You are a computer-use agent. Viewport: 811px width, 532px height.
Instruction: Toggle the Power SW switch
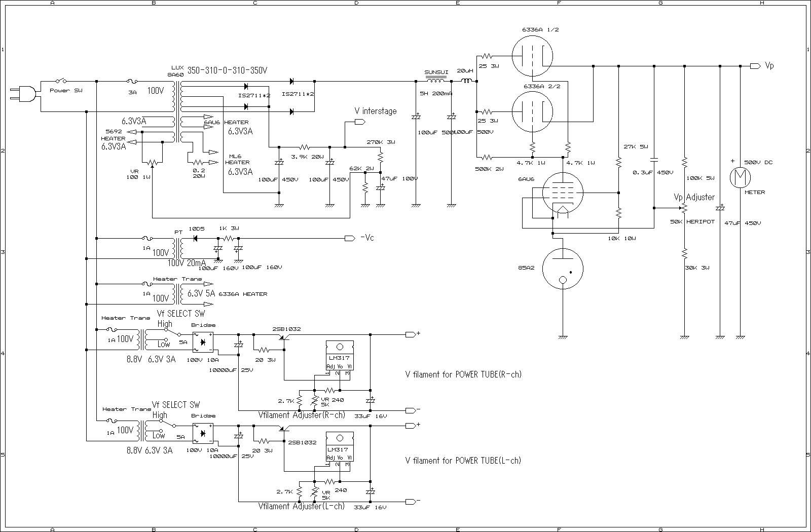coord(62,81)
